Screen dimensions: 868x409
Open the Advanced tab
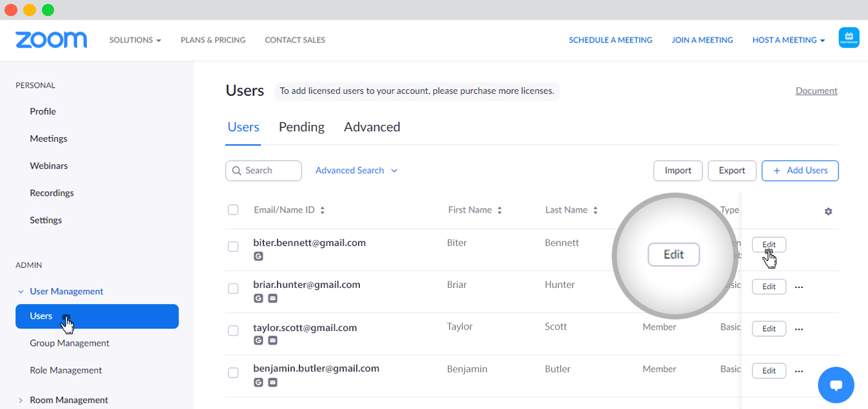point(372,127)
